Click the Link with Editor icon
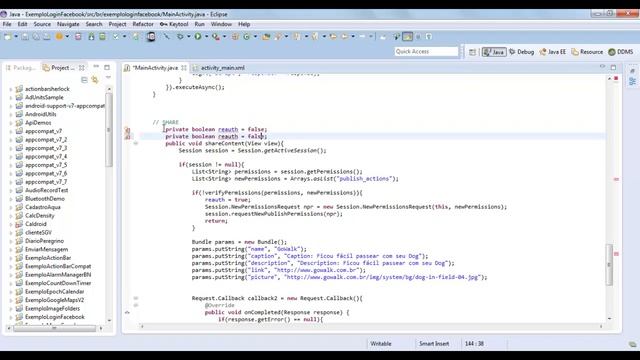Screen dimensions: 640x360 (x=95, y=80)
